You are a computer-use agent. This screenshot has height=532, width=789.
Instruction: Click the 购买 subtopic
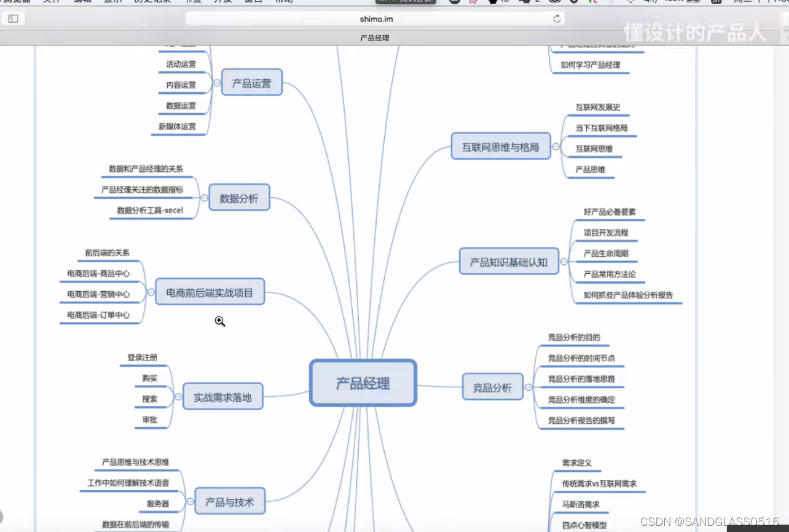150,378
